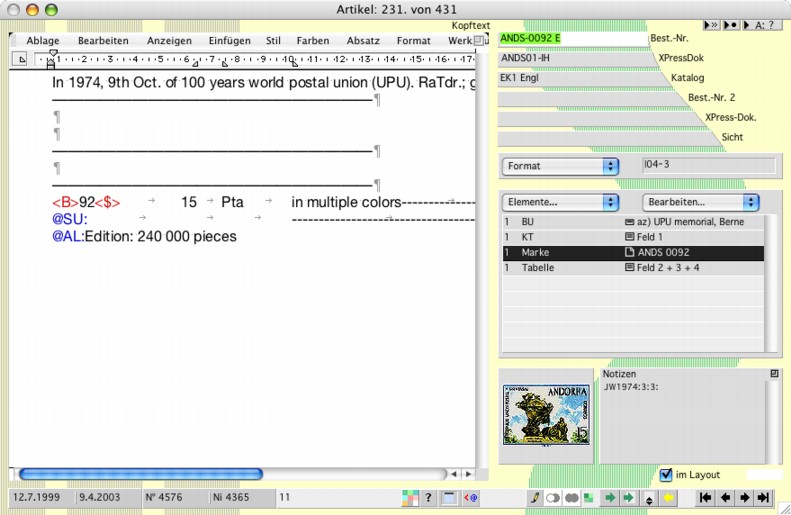Open the Einfügen menu

(x=229, y=41)
